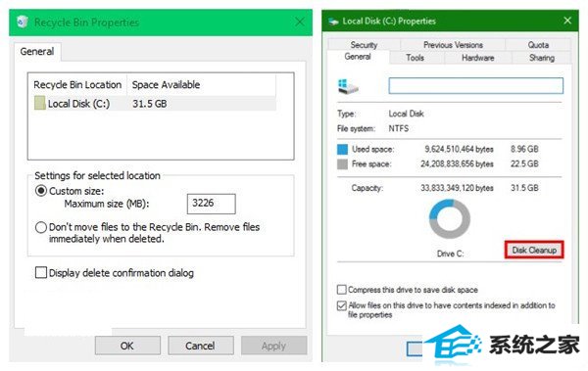Click the Recycle Bin icon in title bar
Screen dimensions: 588x371
[23, 23]
